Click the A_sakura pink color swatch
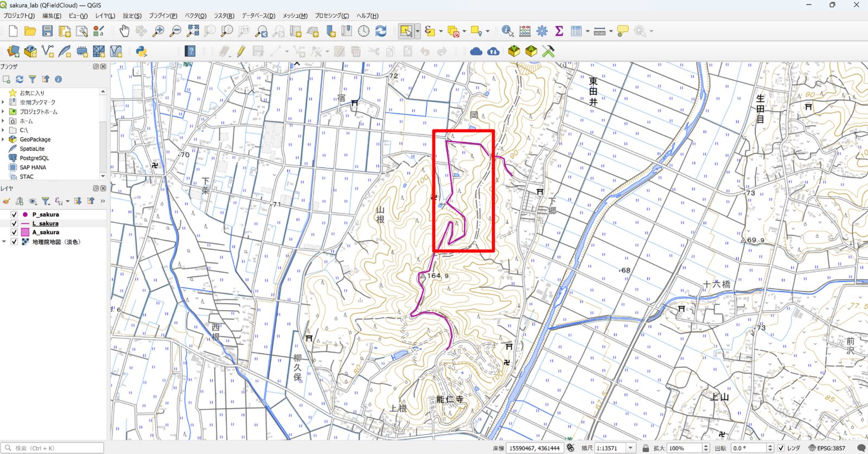Viewport: 868px width, 454px height. 25,232
